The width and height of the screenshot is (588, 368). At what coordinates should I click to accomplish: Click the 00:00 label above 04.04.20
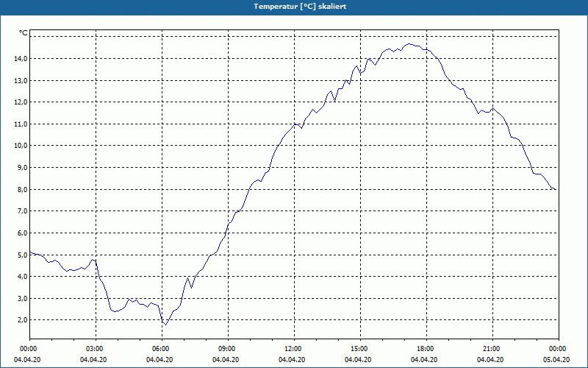click(28, 349)
